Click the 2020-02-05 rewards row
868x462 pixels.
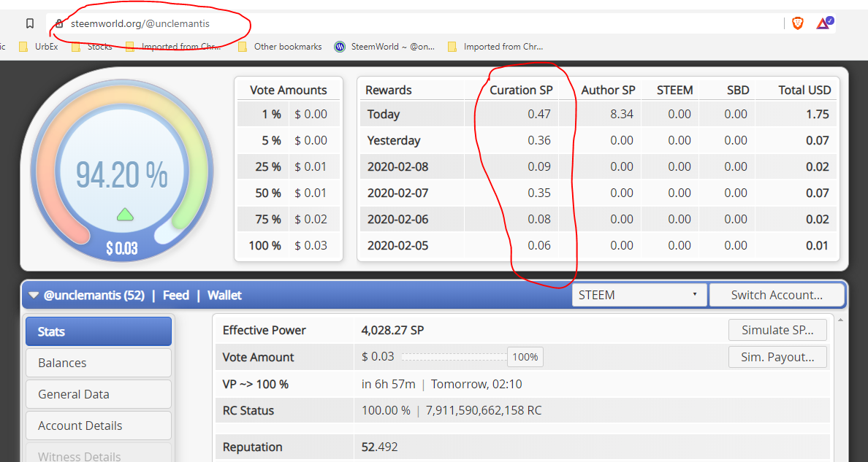point(598,245)
